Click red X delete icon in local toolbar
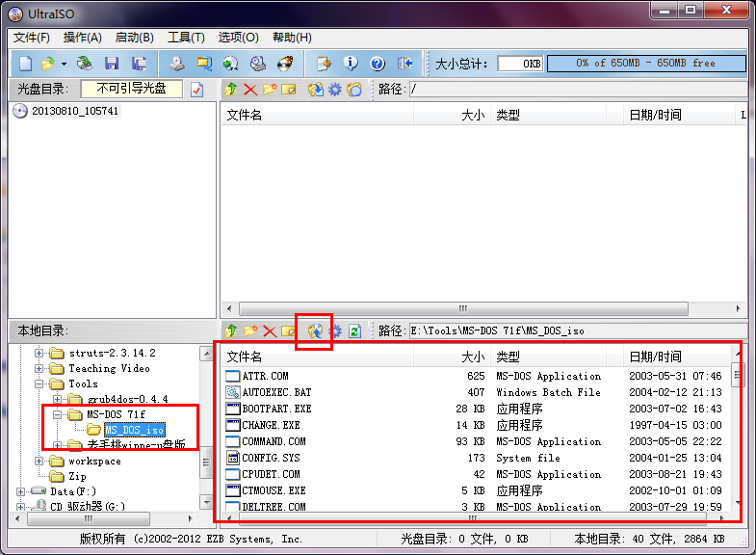Viewport: 756px width, 555px height. click(x=270, y=331)
